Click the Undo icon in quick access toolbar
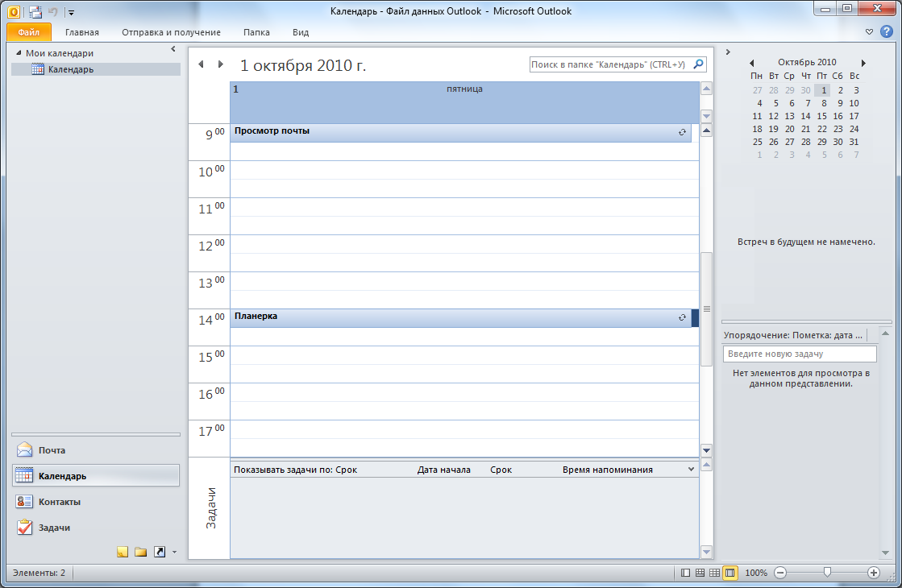The image size is (902, 588). 53,11
